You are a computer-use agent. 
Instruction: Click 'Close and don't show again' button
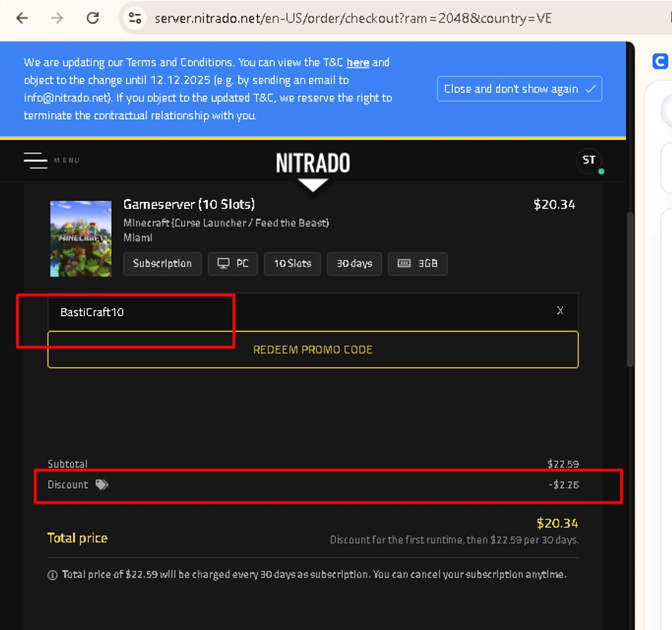pos(519,89)
